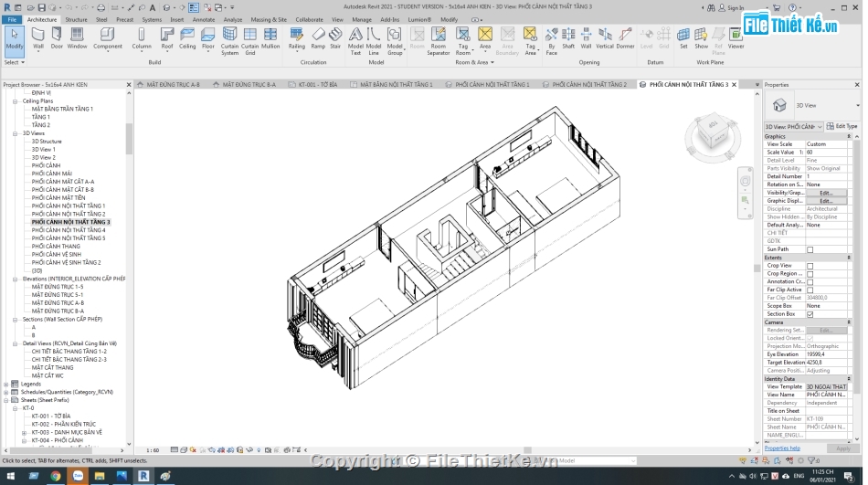The image size is (868, 485).
Task: Open the Select panel dropdown
Action: tap(15, 62)
